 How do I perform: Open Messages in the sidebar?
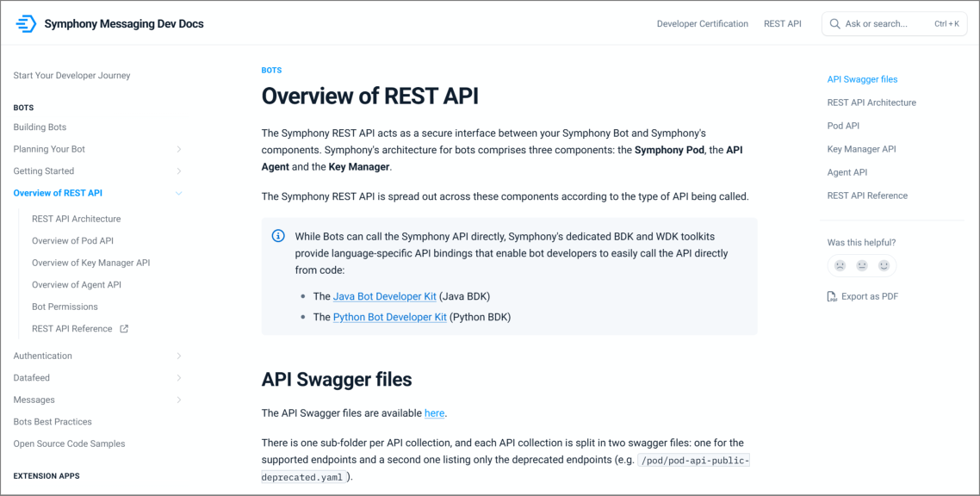pyautogui.click(x=34, y=400)
